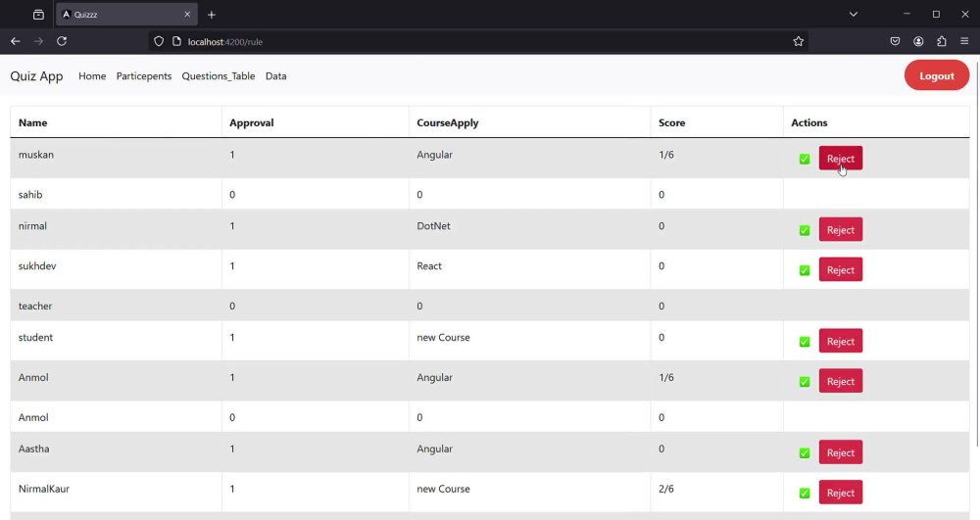Reject muskan's application

pos(841,158)
